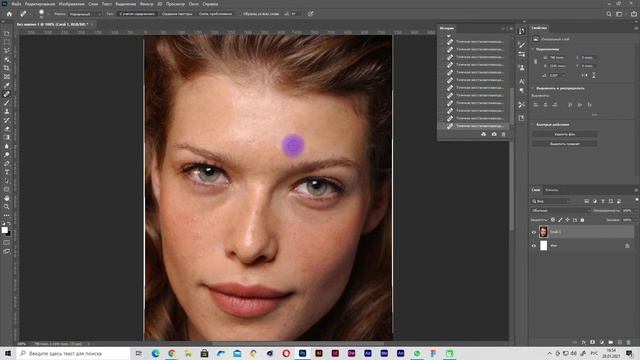
Task: Add layer mask in Layers panel
Action: coord(593,342)
